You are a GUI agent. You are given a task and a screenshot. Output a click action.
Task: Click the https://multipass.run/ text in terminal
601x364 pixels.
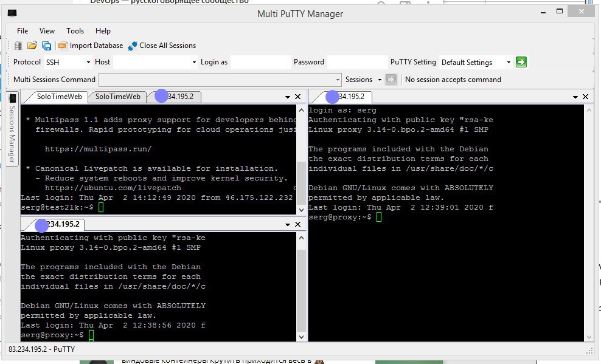[98, 149]
